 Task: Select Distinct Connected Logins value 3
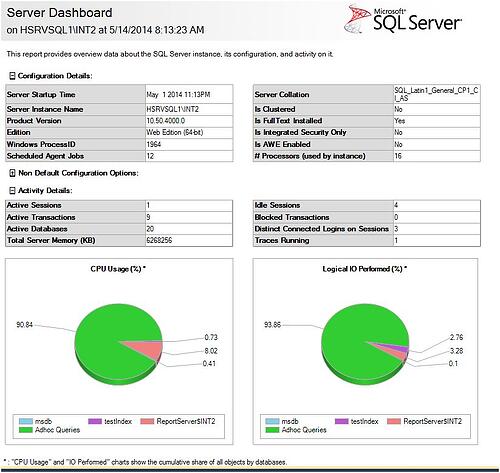point(396,229)
